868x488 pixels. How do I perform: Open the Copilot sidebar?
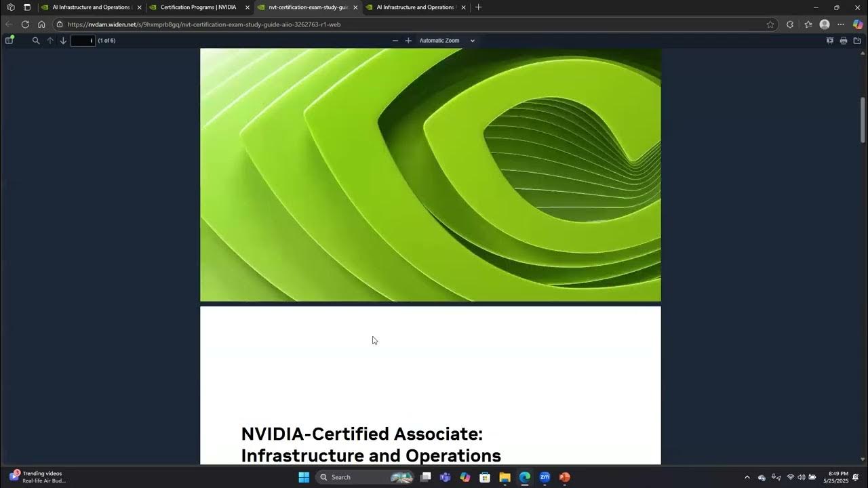coord(858,24)
